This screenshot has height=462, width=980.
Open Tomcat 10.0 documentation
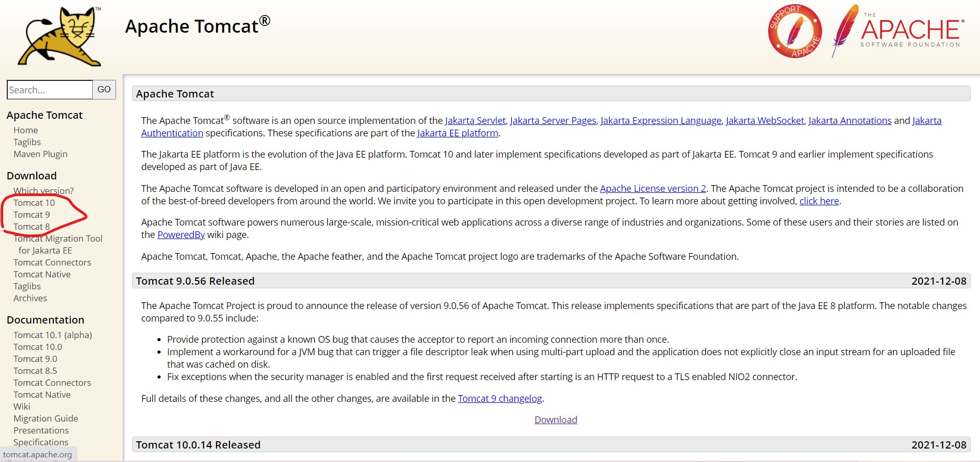[38, 347]
